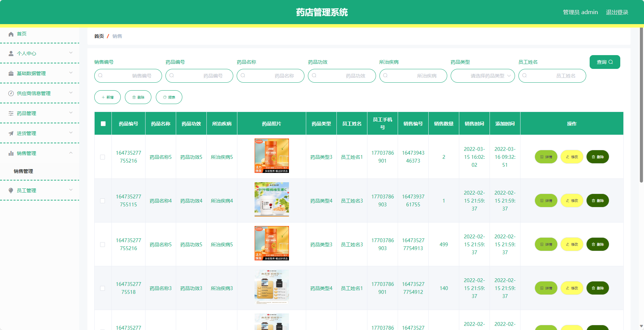Screen dimensions: 644x330
Task: Click 删除 for sale 16473527754913
Action: (x=598, y=244)
